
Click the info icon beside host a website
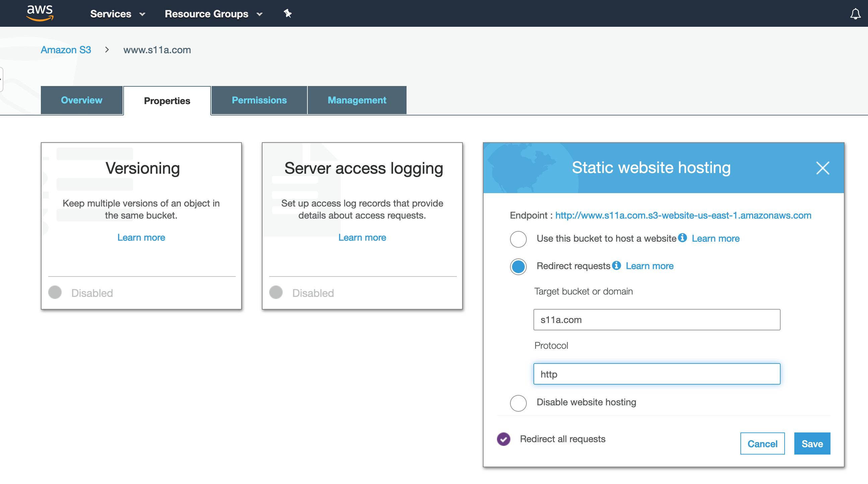(x=683, y=238)
